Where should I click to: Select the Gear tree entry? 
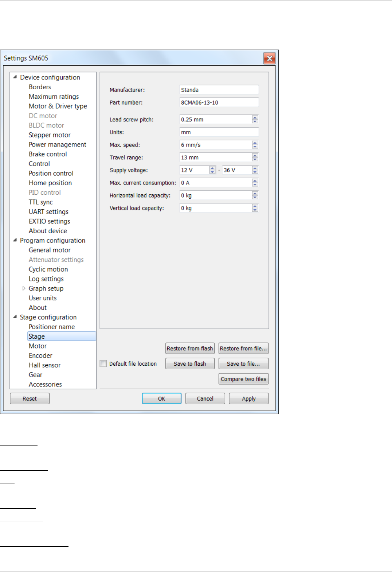point(35,375)
